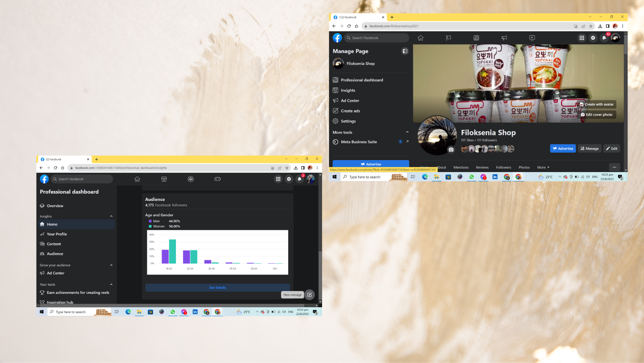This screenshot has height=363, width=644.
Task: Open the menu grid icon in dashboard window
Action: point(278,179)
